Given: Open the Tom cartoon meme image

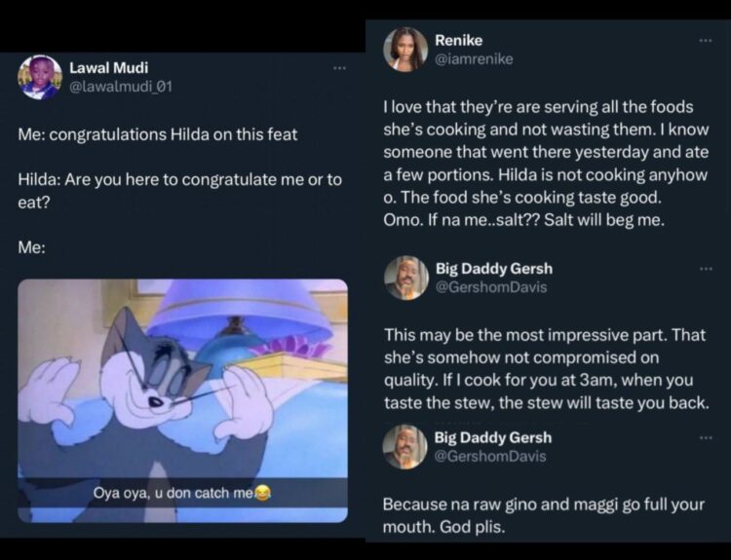Looking at the screenshot, I should (183, 400).
